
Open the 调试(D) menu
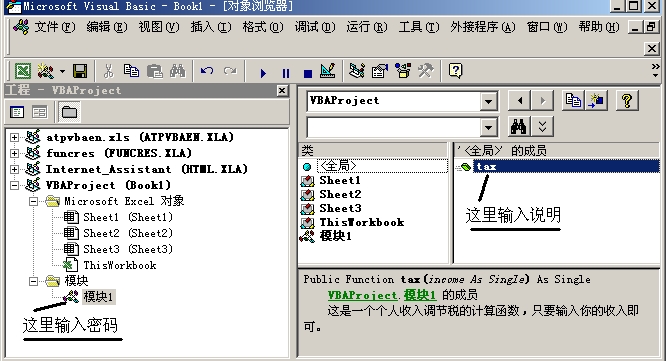point(315,27)
